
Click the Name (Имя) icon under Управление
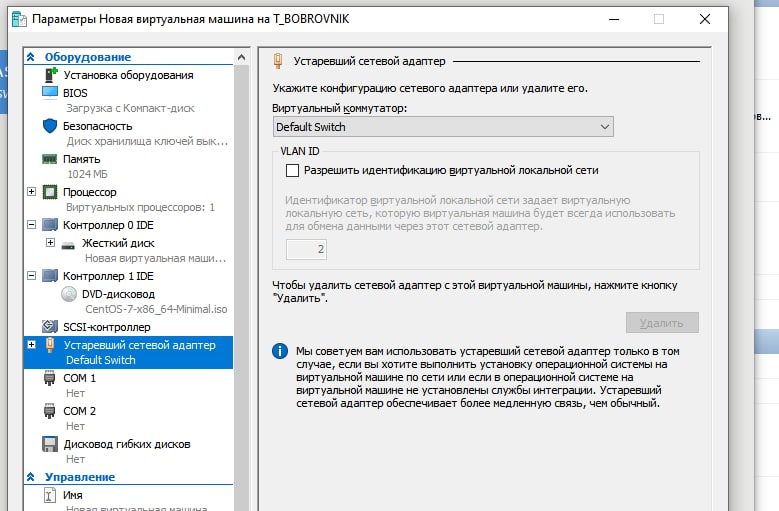pyautogui.click(x=50, y=495)
